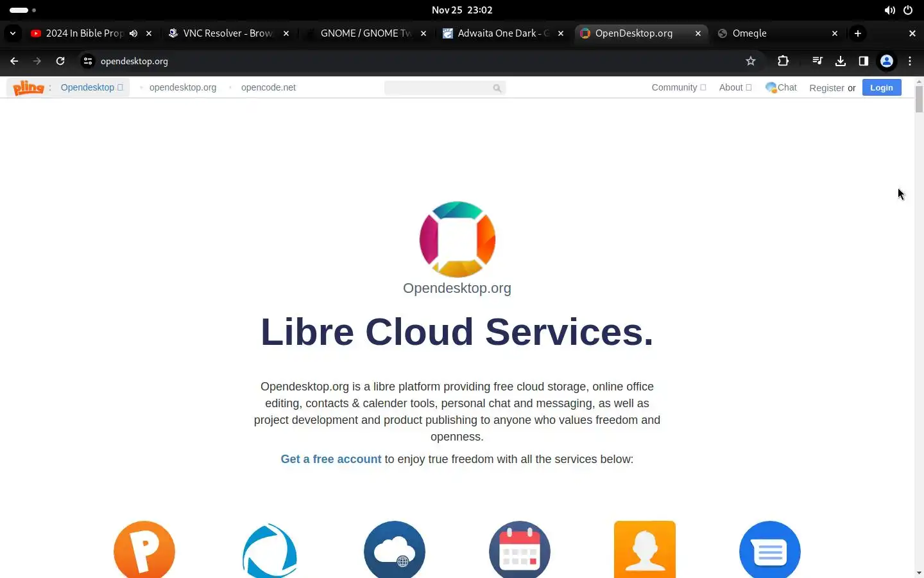Click the scrollbar down arrow
The image size is (924, 578).
[919, 572]
